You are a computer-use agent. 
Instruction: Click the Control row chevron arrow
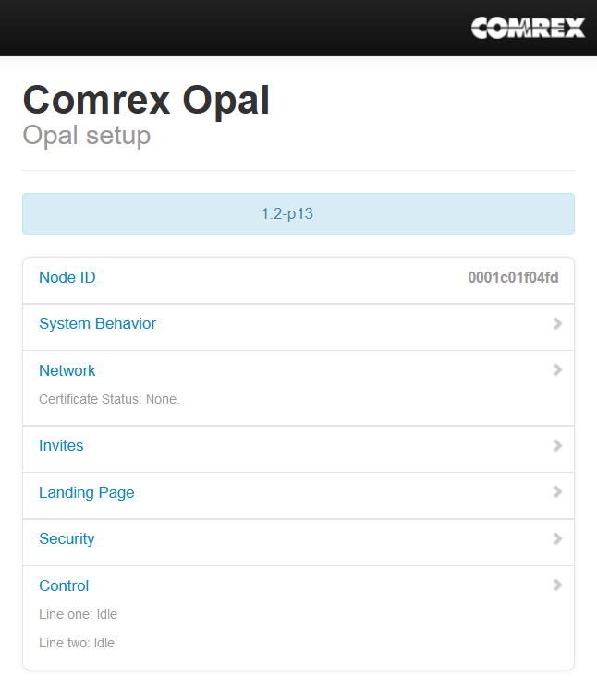point(557,585)
